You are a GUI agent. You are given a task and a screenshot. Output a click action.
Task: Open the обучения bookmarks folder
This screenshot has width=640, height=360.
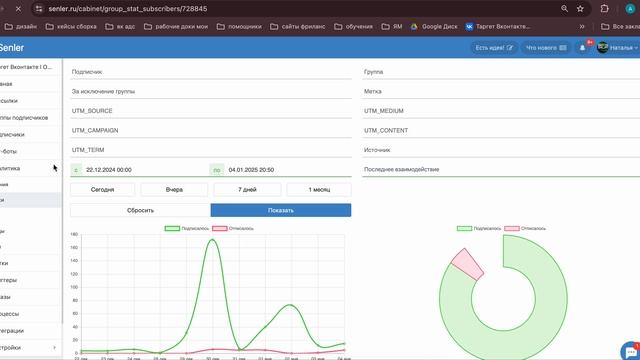coord(353,27)
